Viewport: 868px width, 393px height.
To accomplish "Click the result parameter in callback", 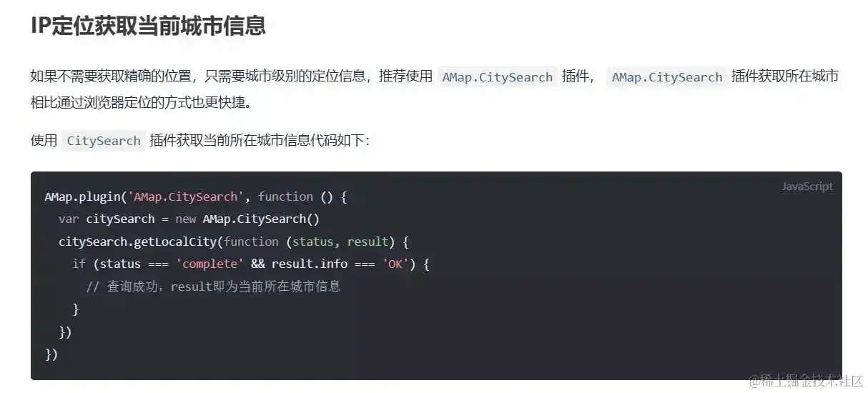I will tap(368, 242).
